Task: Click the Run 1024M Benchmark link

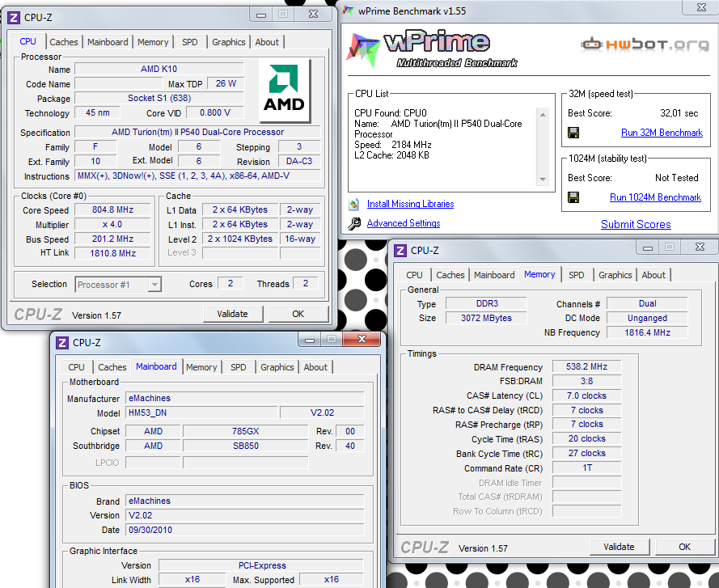Action: 655,197
